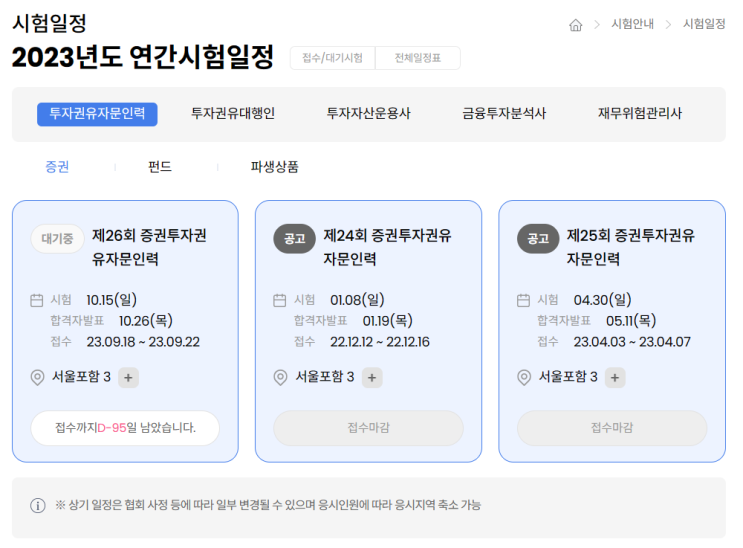Image resolution: width=743 pixels, height=548 pixels.
Task: Click the 공고 badge on 제24회 card
Action: [x=295, y=238]
